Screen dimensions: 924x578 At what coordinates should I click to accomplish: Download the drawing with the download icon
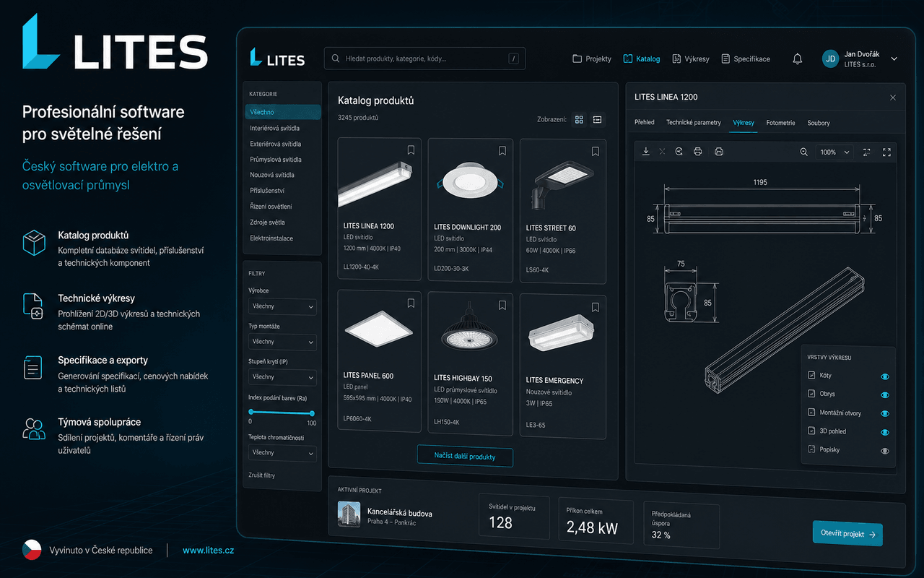pyautogui.click(x=646, y=152)
